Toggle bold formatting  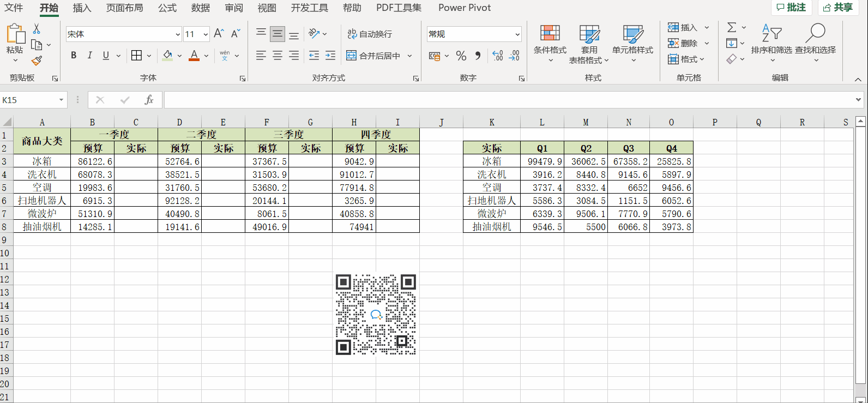74,55
